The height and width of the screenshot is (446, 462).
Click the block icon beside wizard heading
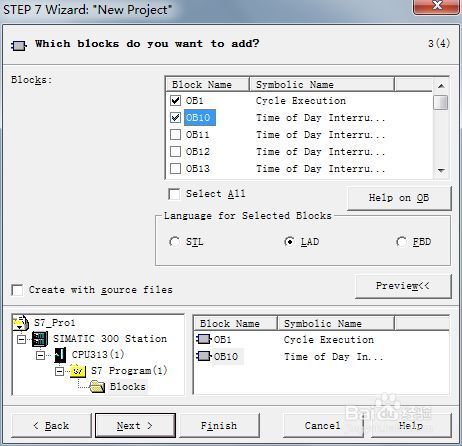(19, 46)
